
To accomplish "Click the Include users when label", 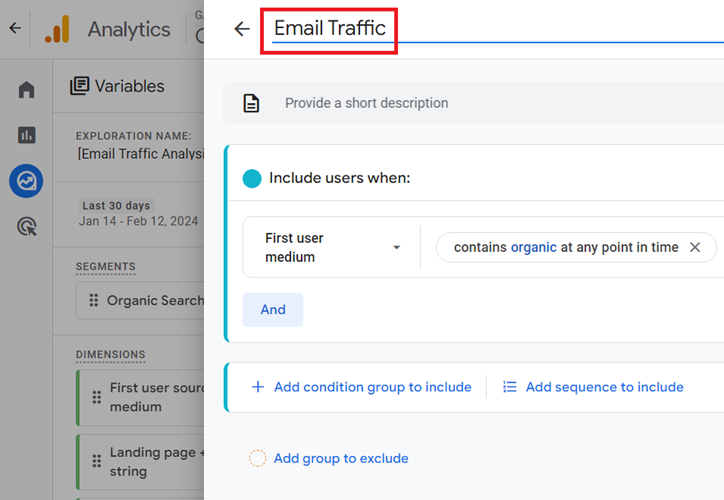I will pos(339,178).
